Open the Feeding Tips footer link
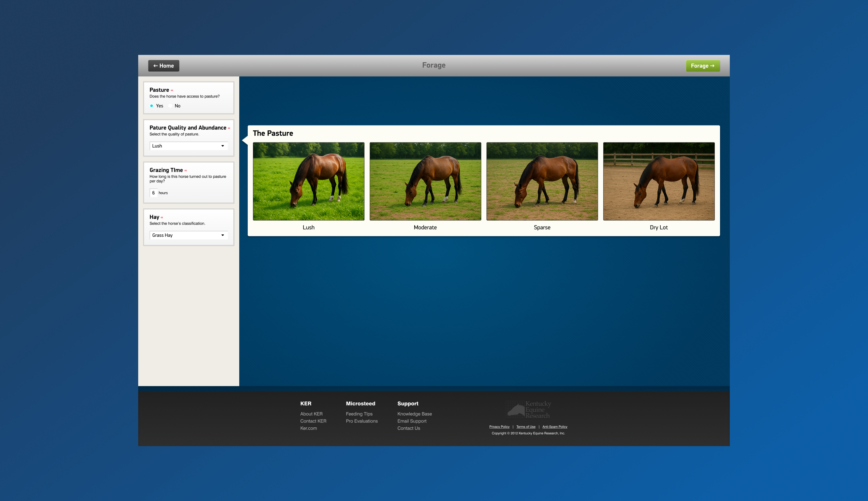Screen dimensions: 868x501 tap(359, 414)
